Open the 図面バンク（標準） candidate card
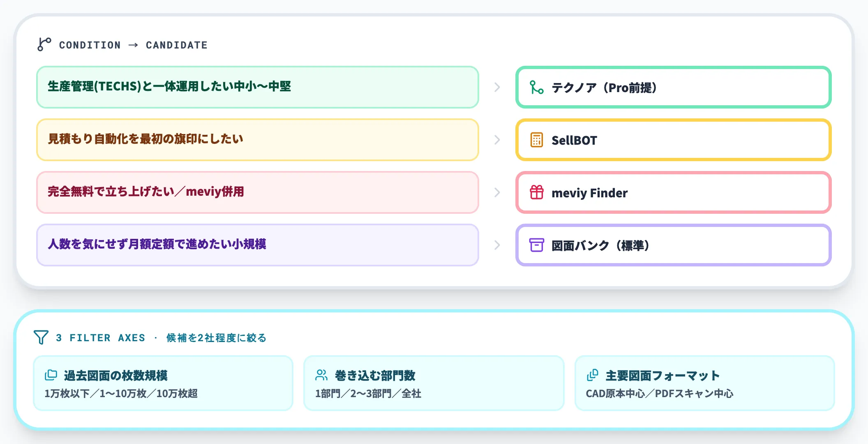Image resolution: width=868 pixels, height=444 pixels. [x=674, y=245]
